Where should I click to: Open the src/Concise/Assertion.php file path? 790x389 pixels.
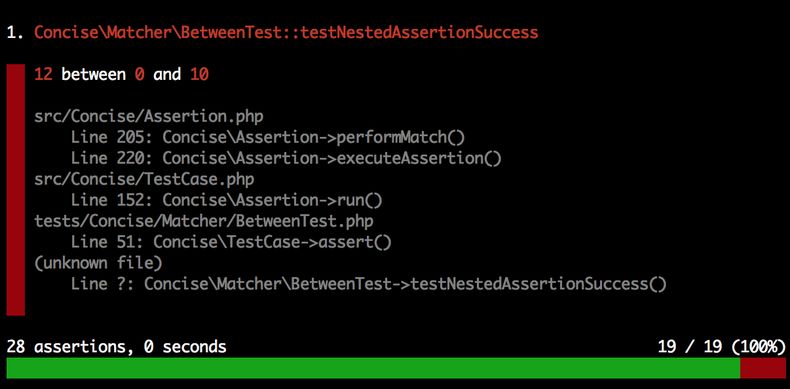point(149,117)
